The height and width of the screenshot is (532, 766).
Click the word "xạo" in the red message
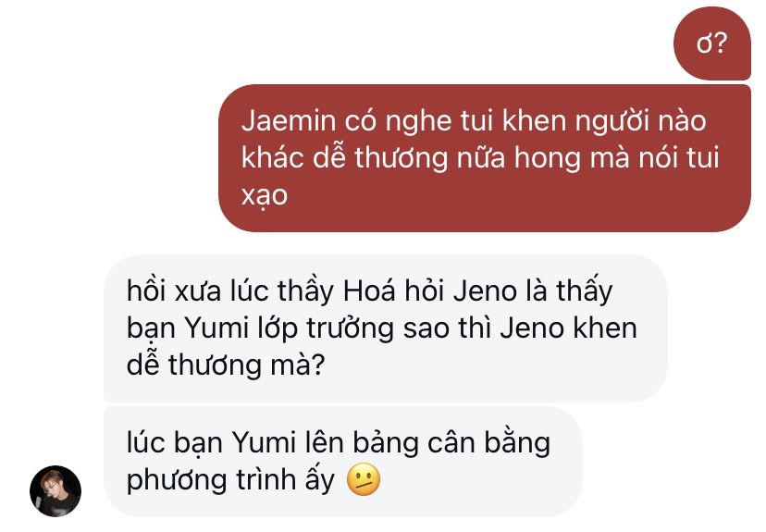pyautogui.click(x=265, y=196)
